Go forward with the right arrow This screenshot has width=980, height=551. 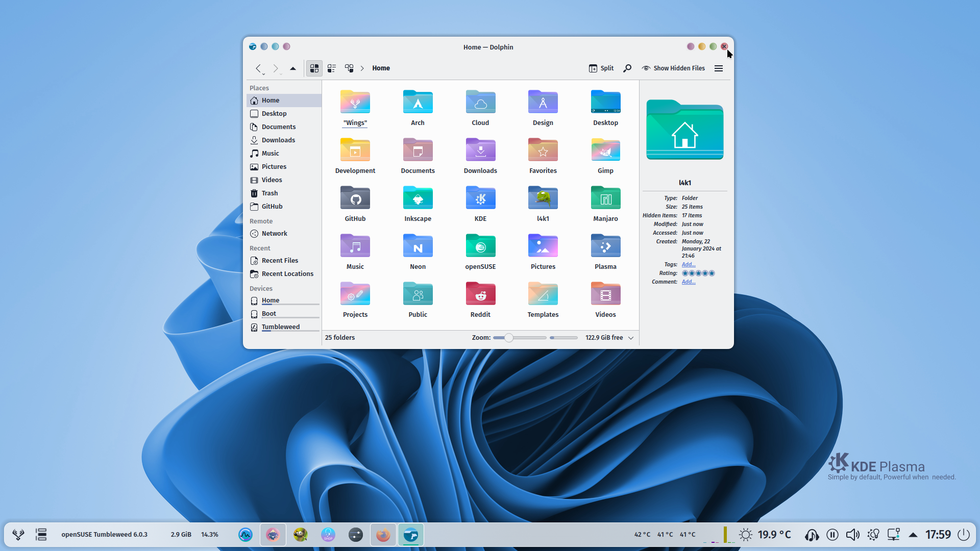[276, 68]
